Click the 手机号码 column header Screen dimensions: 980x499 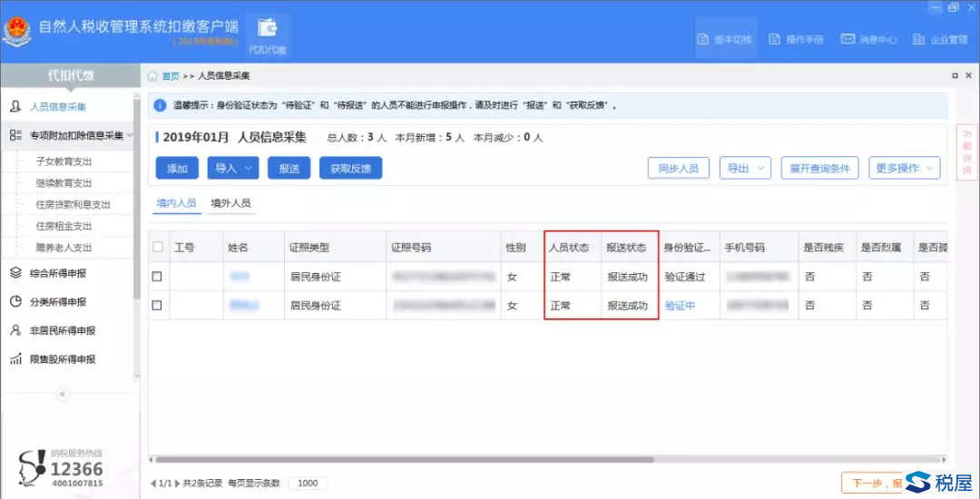[759, 248]
